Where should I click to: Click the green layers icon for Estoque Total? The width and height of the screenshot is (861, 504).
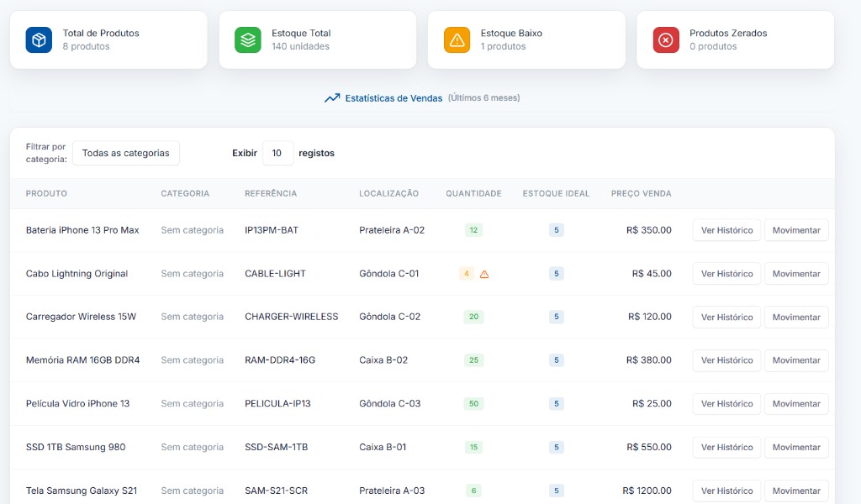[x=248, y=39]
